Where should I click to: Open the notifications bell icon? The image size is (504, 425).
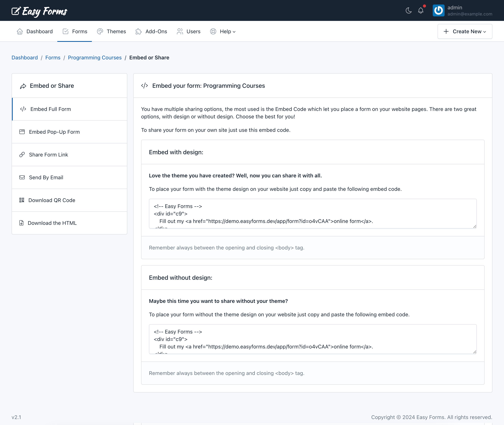421,10
